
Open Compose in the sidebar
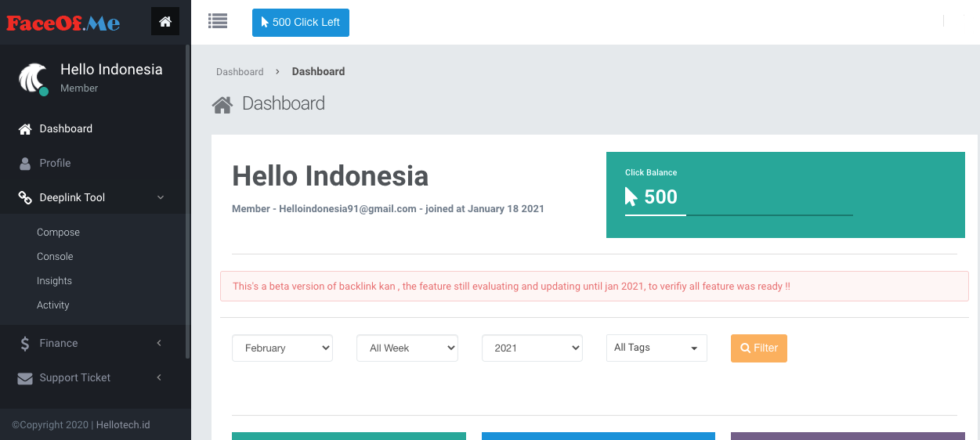click(x=58, y=233)
